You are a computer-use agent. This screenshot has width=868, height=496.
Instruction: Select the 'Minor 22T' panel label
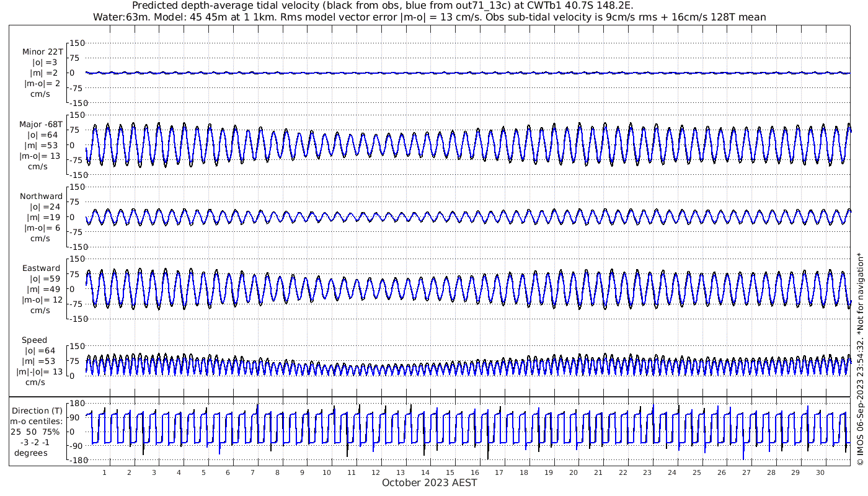42,51
